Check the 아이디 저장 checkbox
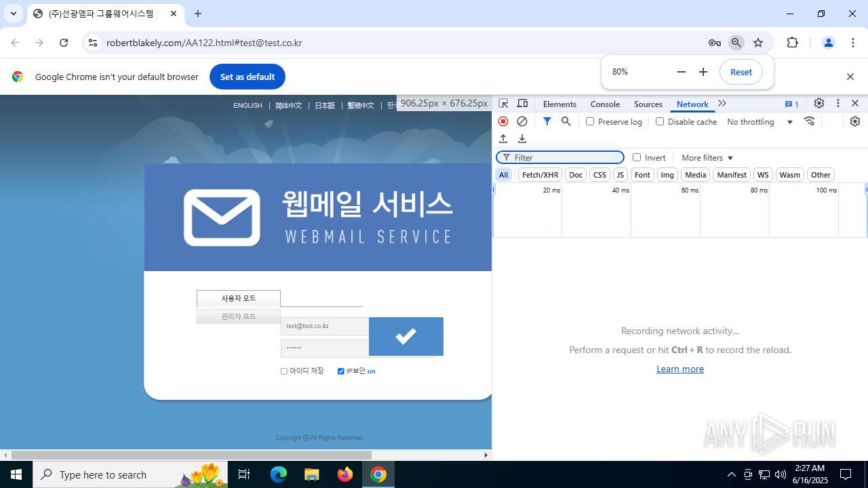 [x=284, y=371]
